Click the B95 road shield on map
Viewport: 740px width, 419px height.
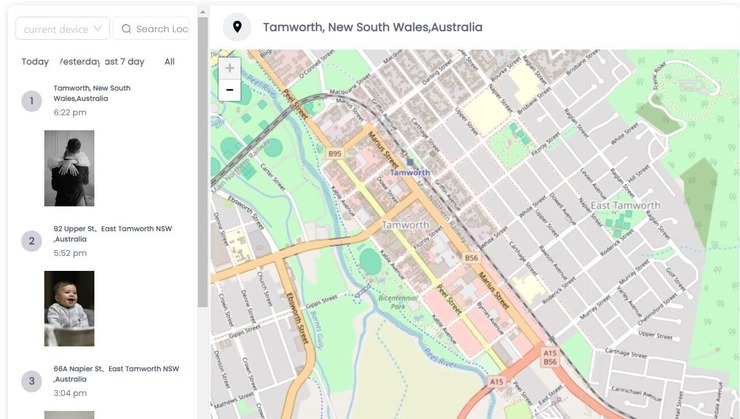click(x=335, y=154)
